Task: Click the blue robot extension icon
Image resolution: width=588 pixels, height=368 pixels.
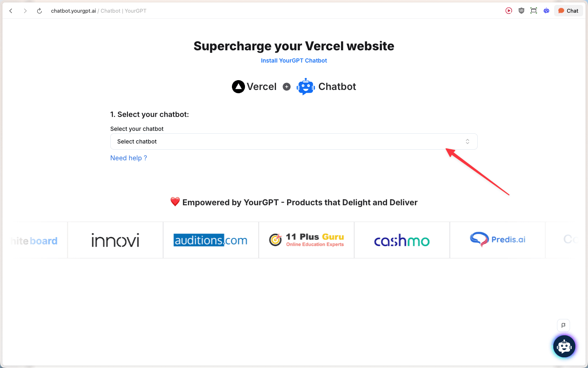Action: (546, 11)
